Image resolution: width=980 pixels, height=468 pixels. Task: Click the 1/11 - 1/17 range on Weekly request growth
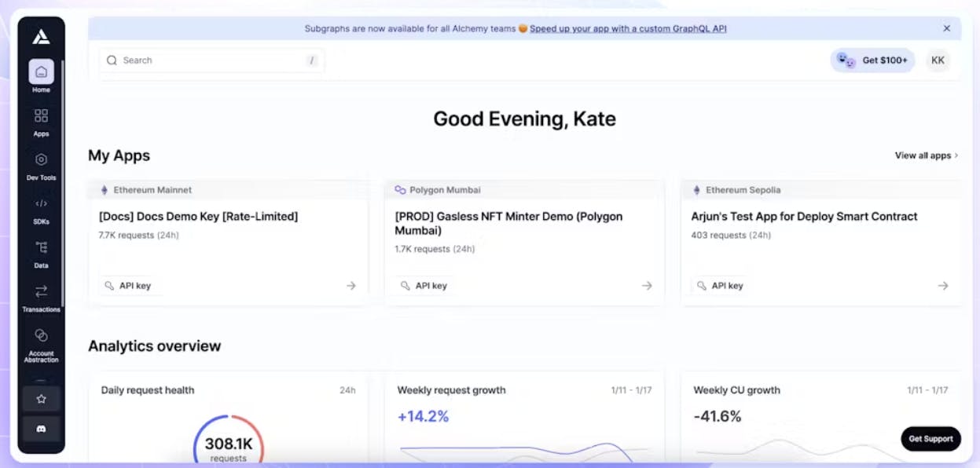[631, 390]
